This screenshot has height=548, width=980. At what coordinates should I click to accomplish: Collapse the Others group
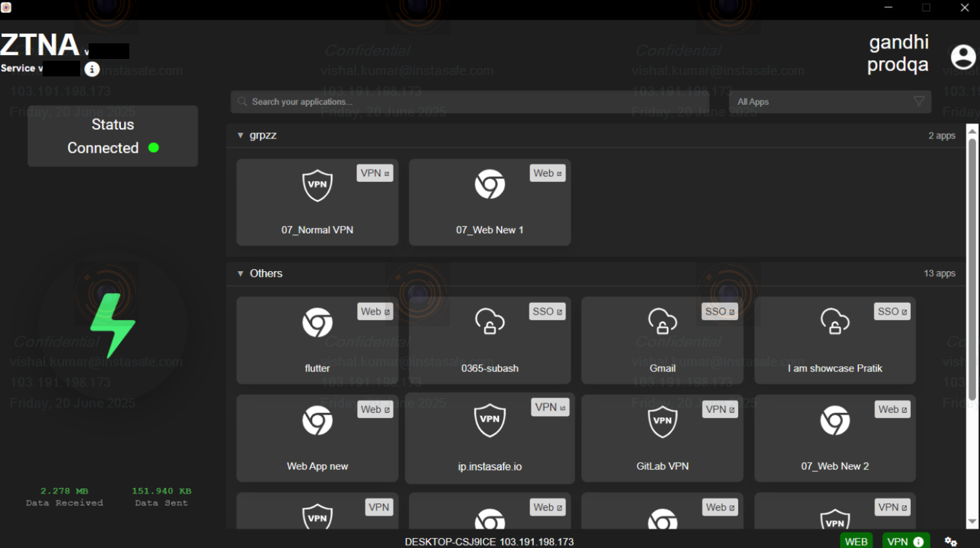click(x=240, y=274)
